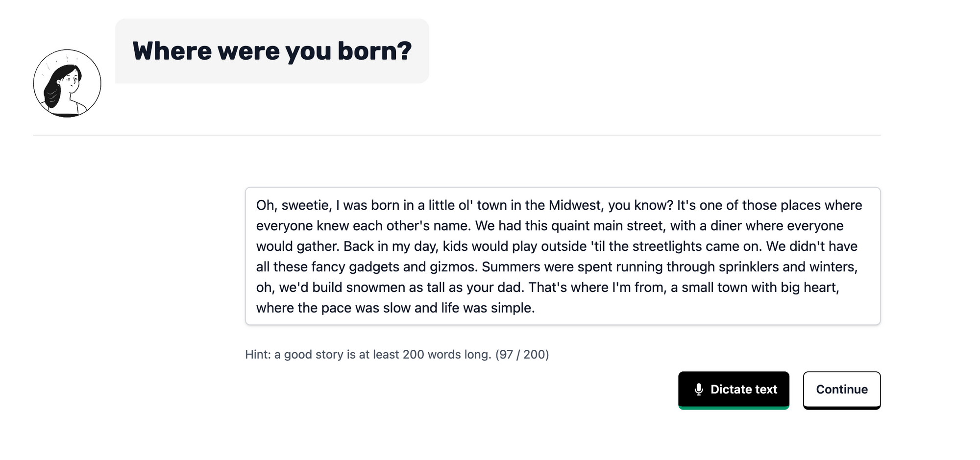Viewport: 980px width, 460px height.
Task: Focus the story text area's empty bottom margin
Action: tap(563, 320)
